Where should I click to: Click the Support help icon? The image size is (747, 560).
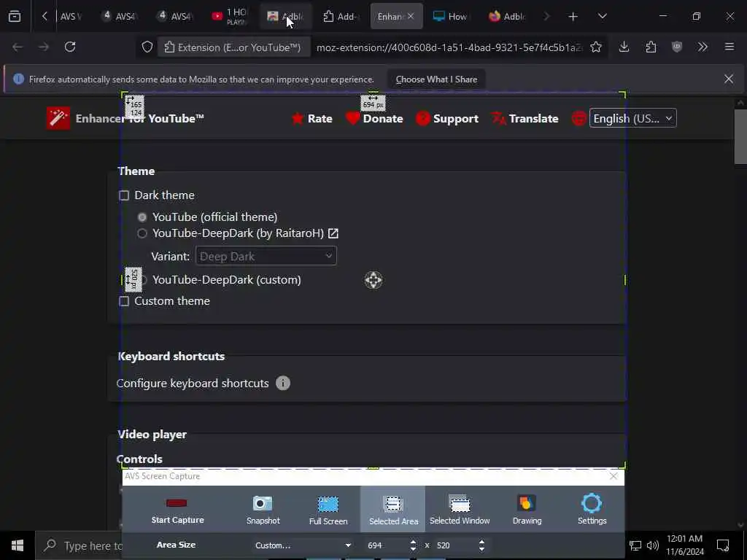[x=422, y=119]
